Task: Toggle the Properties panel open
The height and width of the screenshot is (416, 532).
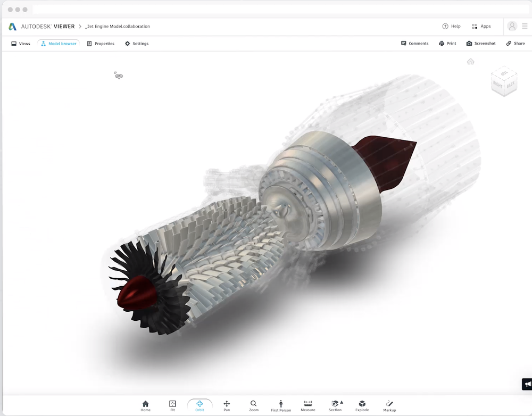Action: (x=101, y=43)
